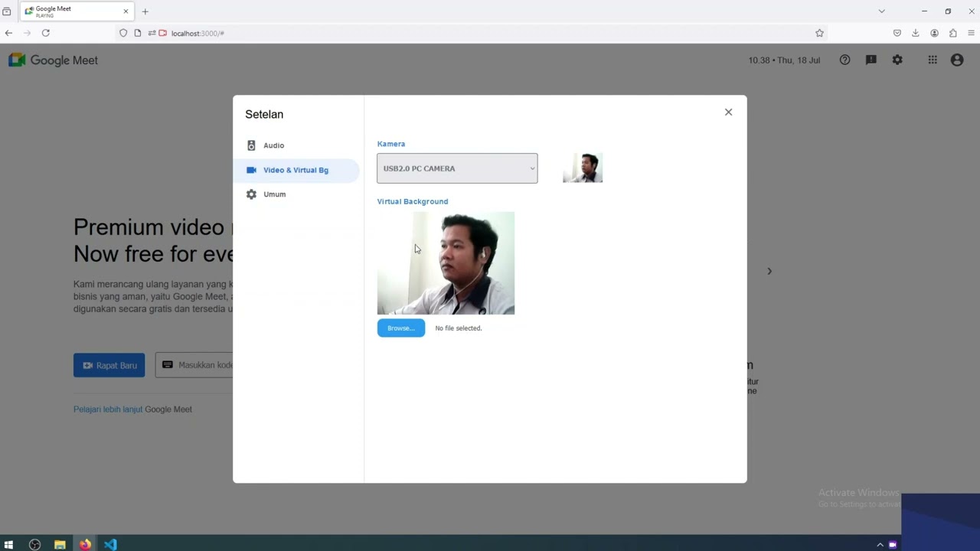Click the Browse... file button
The width and height of the screenshot is (980, 551).
tap(400, 328)
